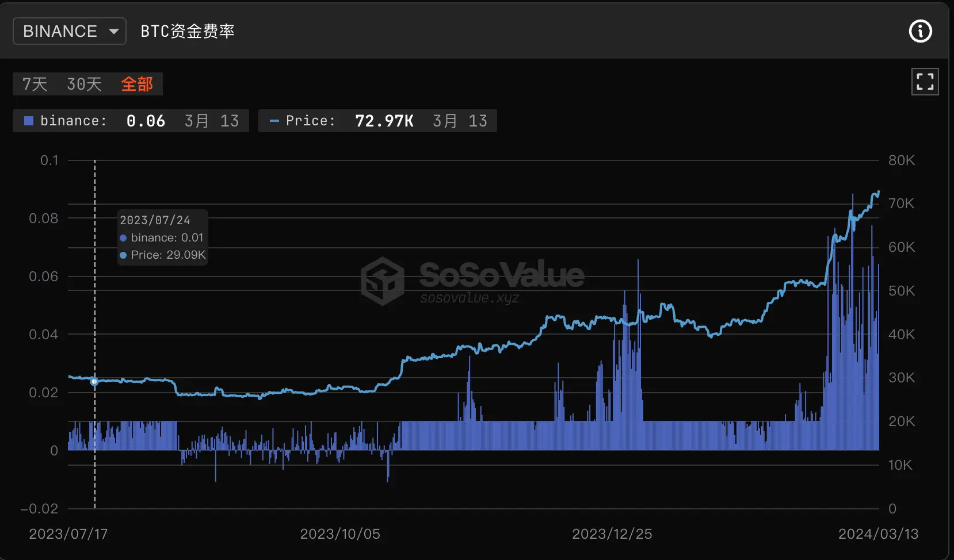Toggle the Price line legend
This screenshot has width=954, height=560.
click(x=377, y=121)
